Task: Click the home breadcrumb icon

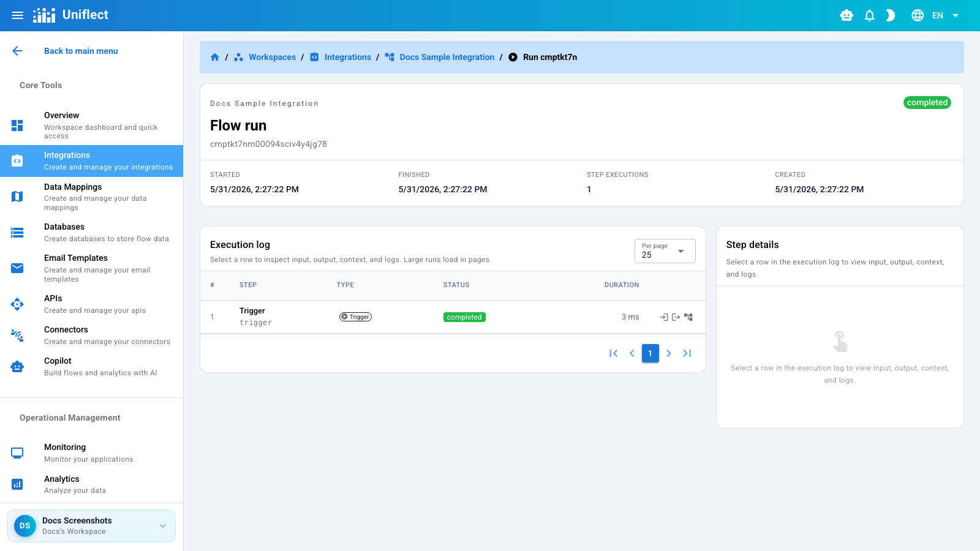Action: [215, 57]
